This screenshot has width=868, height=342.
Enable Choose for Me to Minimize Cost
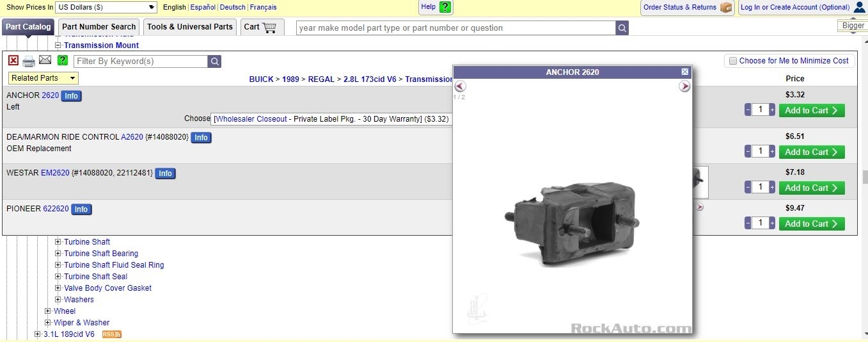733,61
